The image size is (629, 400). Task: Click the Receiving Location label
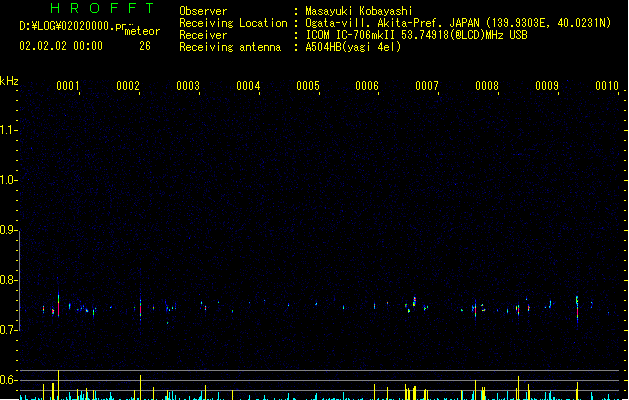click(x=233, y=23)
